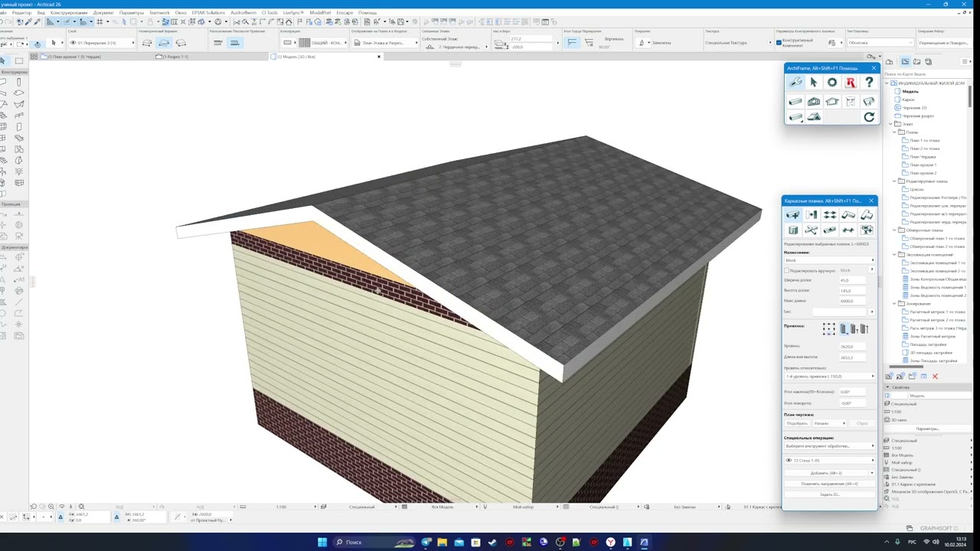
Task: Select the wall frame tool in ArchiFrame palette
Action: click(814, 101)
